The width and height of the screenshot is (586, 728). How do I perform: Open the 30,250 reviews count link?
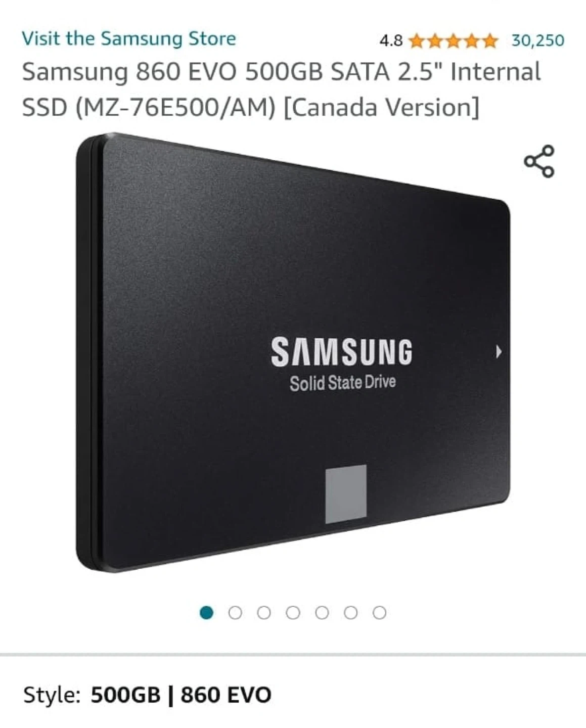pyautogui.click(x=538, y=40)
